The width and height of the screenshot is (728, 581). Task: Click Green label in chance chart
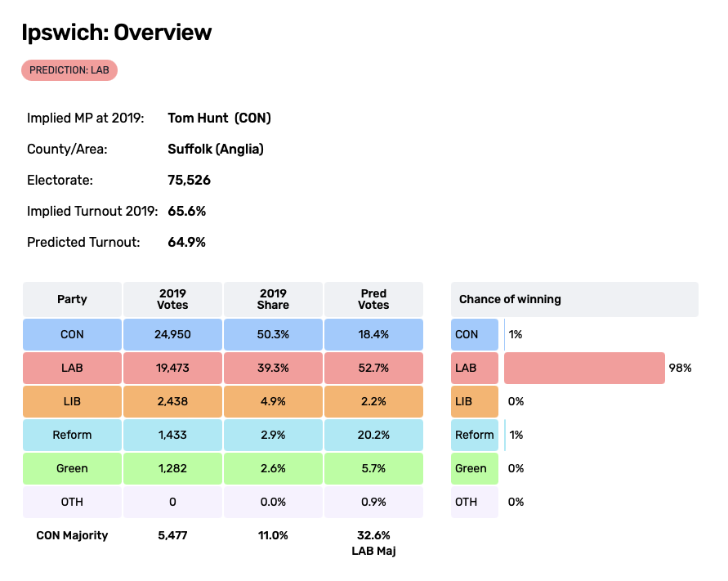pos(471,468)
